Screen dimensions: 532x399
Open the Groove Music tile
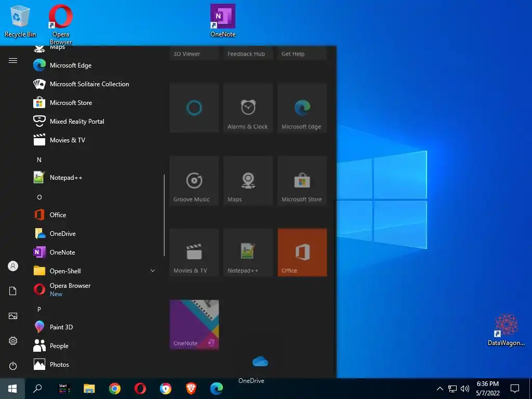coord(194,180)
